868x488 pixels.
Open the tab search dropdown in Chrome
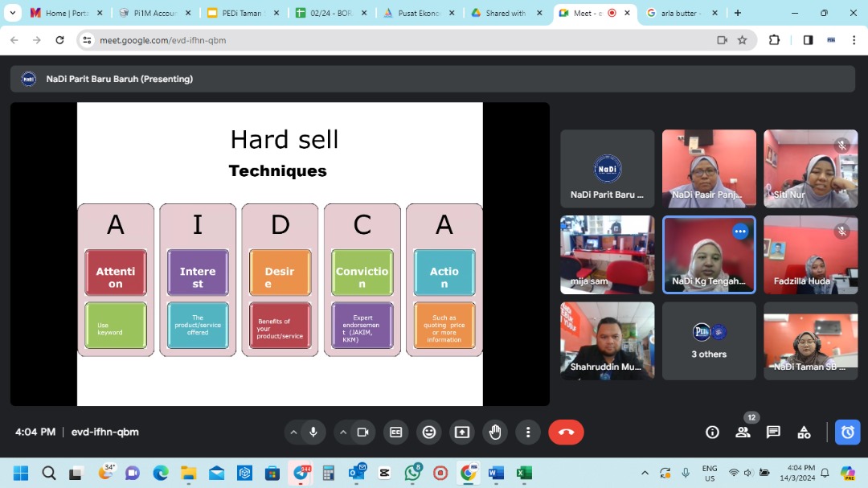(x=13, y=13)
